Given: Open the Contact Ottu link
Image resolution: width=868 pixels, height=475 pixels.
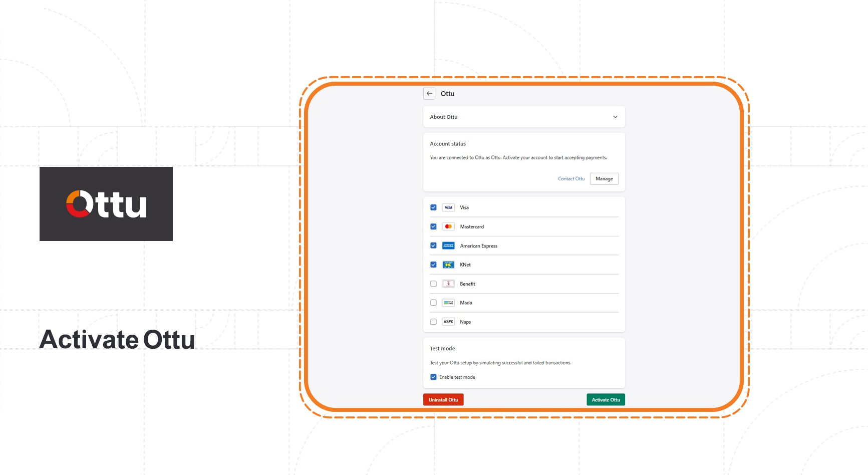Looking at the screenshot, I should (571, 179).
